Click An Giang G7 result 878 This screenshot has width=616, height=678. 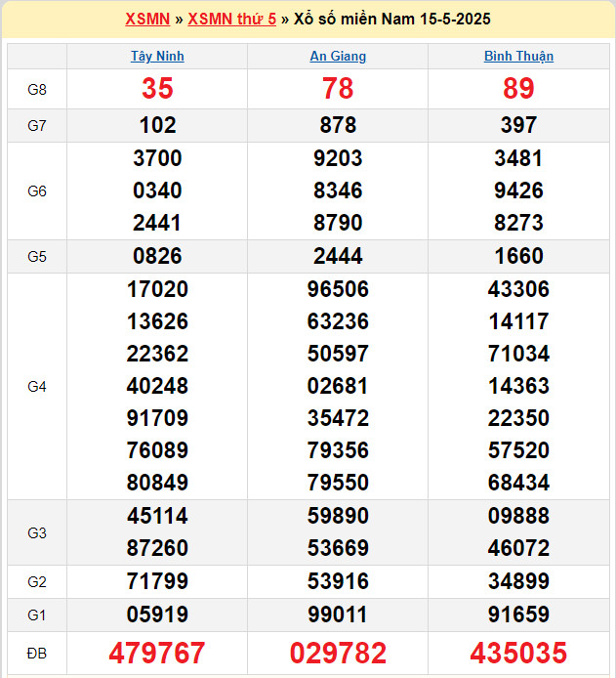point(338,125)
